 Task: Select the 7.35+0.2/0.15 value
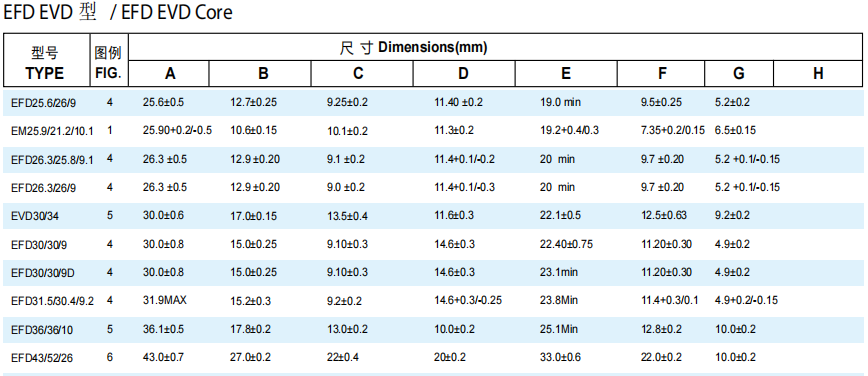pos(673,130)
